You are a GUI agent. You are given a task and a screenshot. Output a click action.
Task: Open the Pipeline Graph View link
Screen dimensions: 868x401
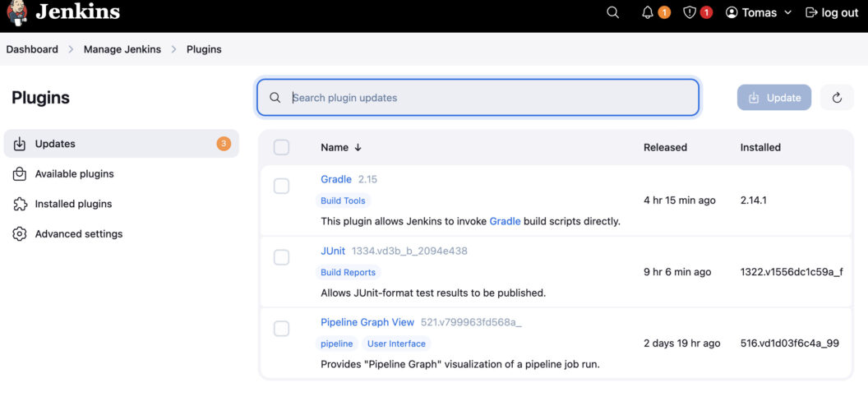coord(367,322)
